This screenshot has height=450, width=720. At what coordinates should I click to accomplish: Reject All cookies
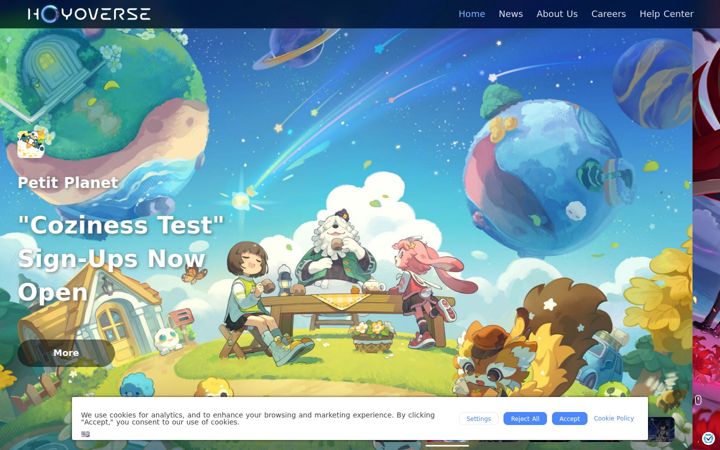point(525,419)
